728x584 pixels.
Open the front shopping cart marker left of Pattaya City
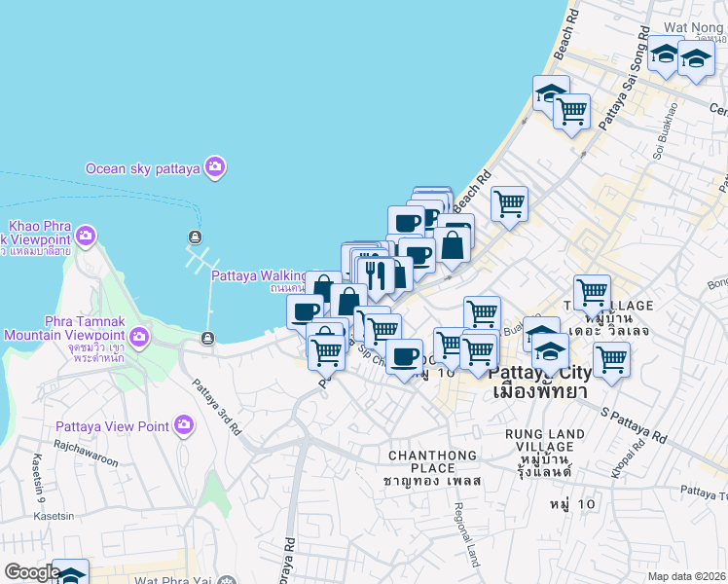pyautogui.click(x=479, y=352)
